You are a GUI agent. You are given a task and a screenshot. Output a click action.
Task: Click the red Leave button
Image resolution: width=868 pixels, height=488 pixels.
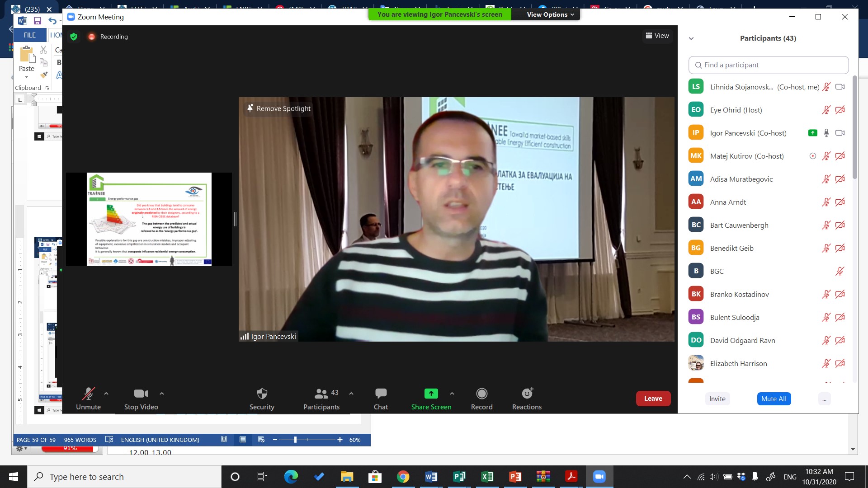pos(653,399)
